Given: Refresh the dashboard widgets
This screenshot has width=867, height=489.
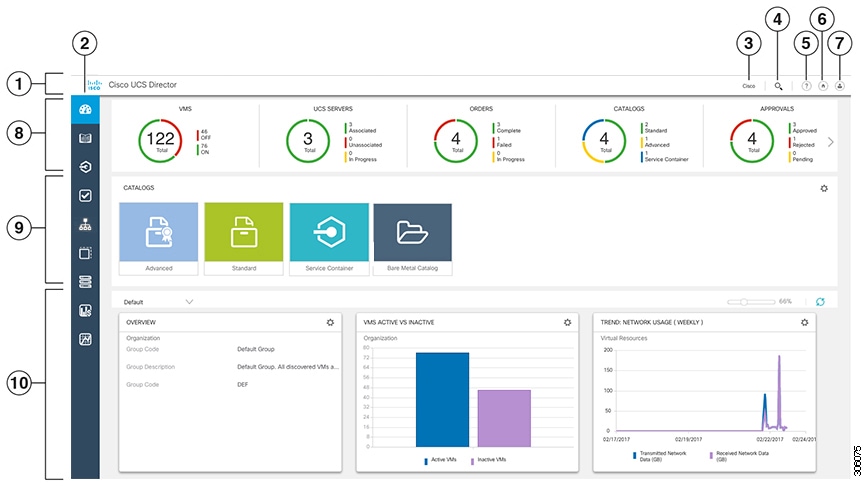Looking at the screenshot, I should 820,302.
